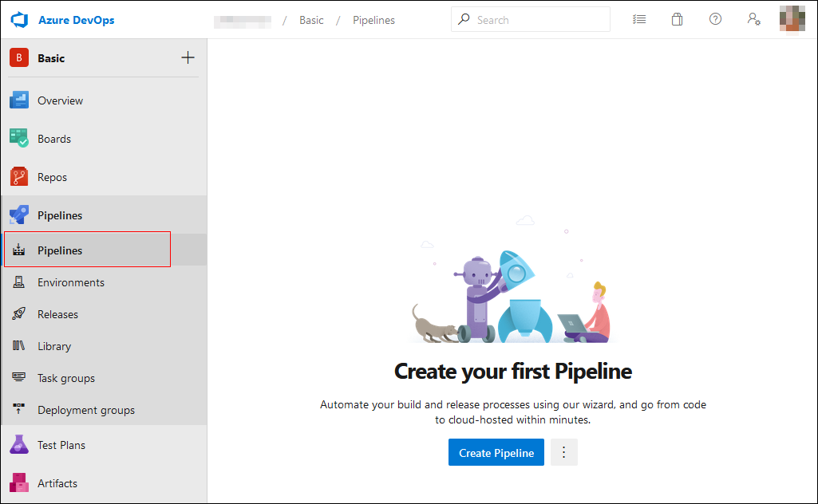Open Environments under Pipelines
The height and width of the screenshot is (504, 818).
coord(70,282)
